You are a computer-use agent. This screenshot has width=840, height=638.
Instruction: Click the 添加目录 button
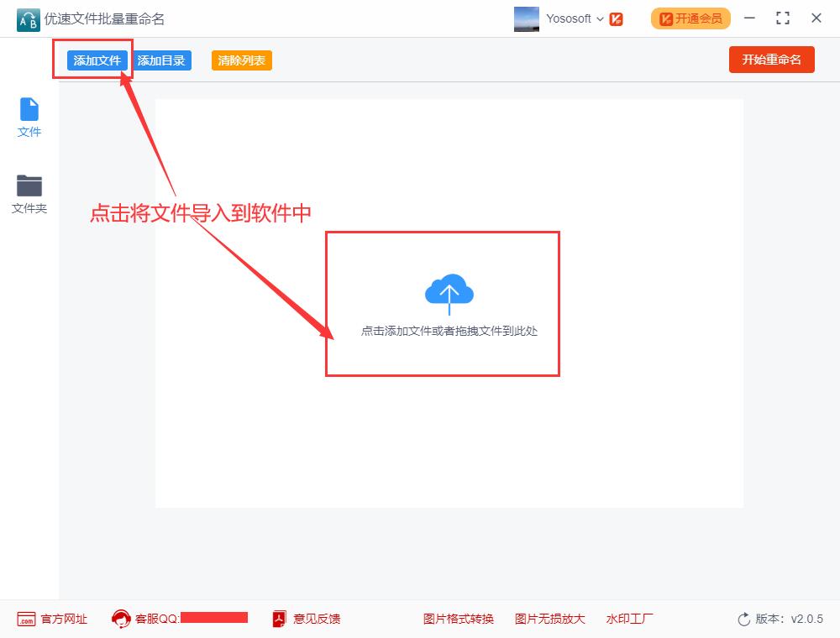click(x=160, y=60)
